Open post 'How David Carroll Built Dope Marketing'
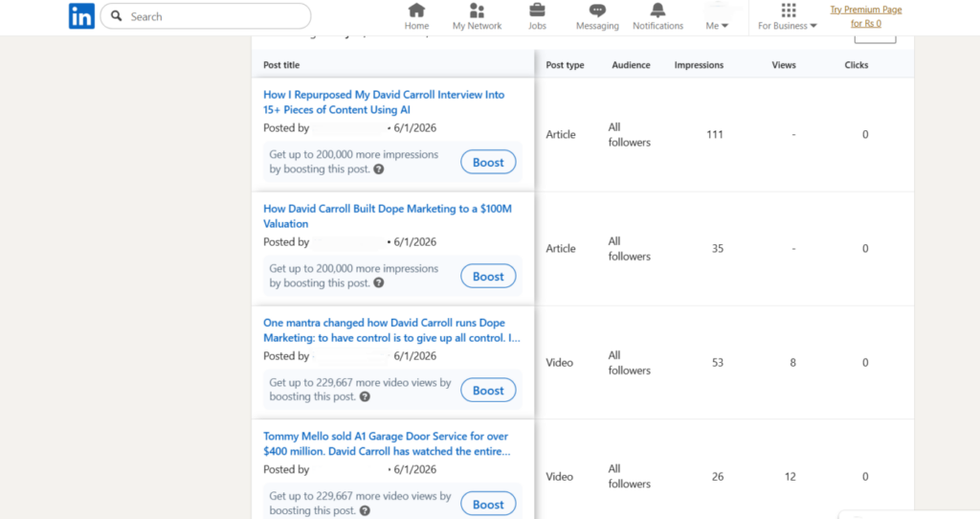 (x=388, y=215)
